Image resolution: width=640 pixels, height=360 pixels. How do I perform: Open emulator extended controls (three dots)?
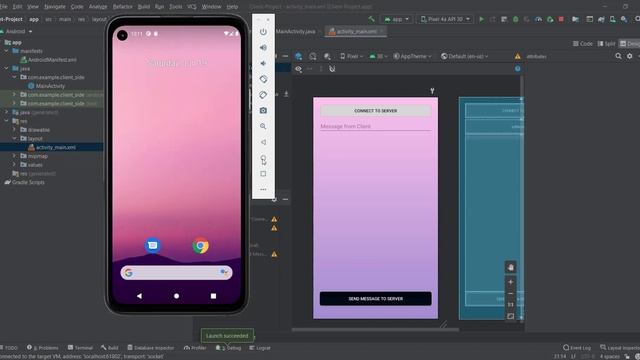coord(263,189)
